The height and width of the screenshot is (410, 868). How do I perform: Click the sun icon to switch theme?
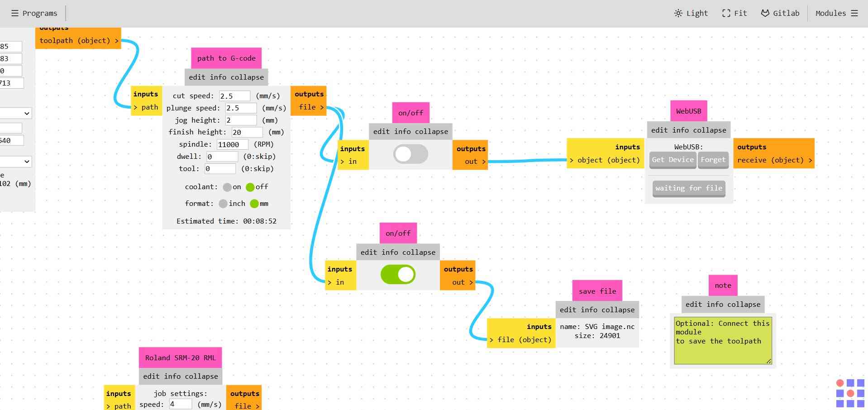point(677,13)
